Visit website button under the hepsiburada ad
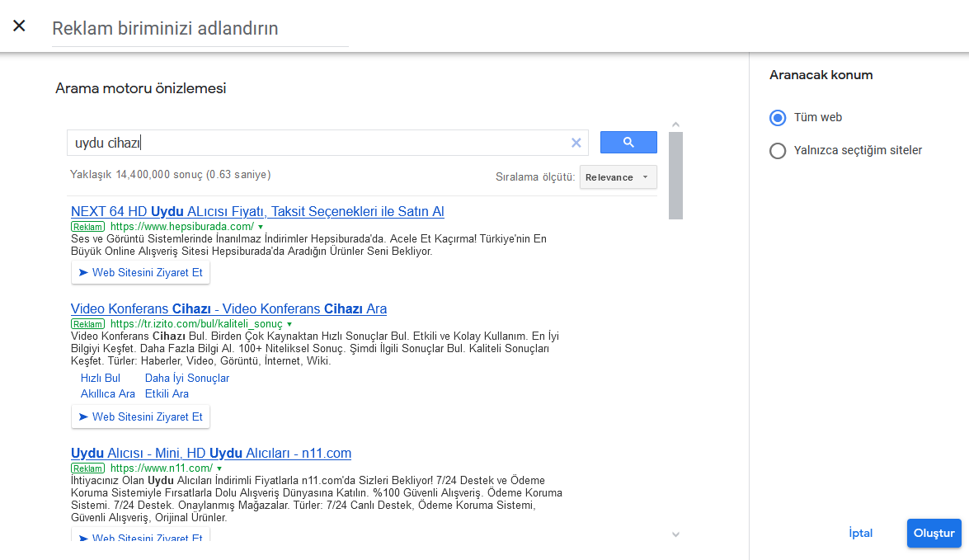Viewport: 969px width, 560px height. [x=140, y=273]
